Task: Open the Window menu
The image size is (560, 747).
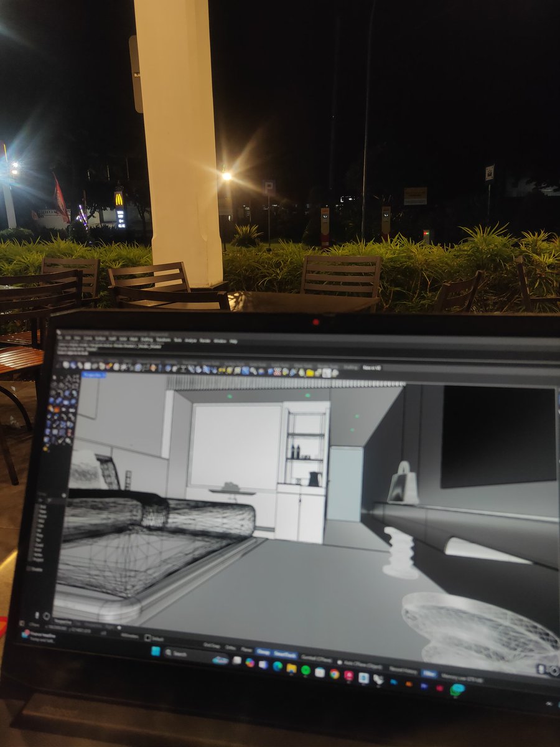Action: coord(220,341)
